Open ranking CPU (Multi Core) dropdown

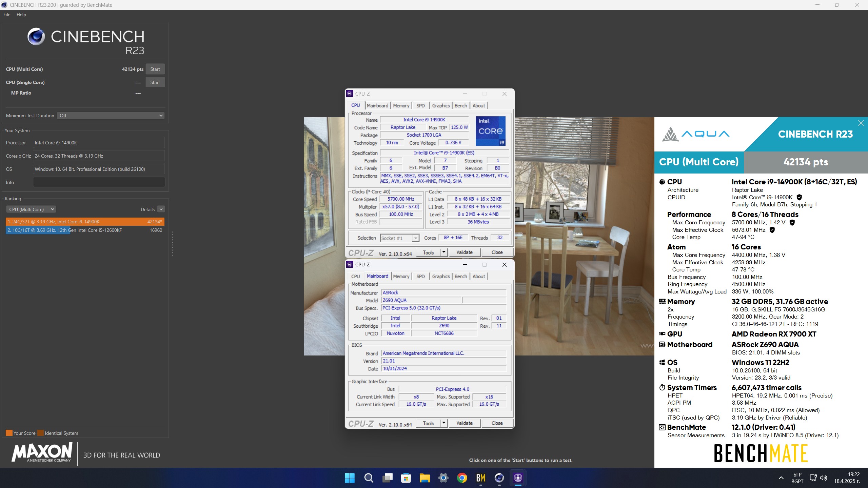point(31,209)
